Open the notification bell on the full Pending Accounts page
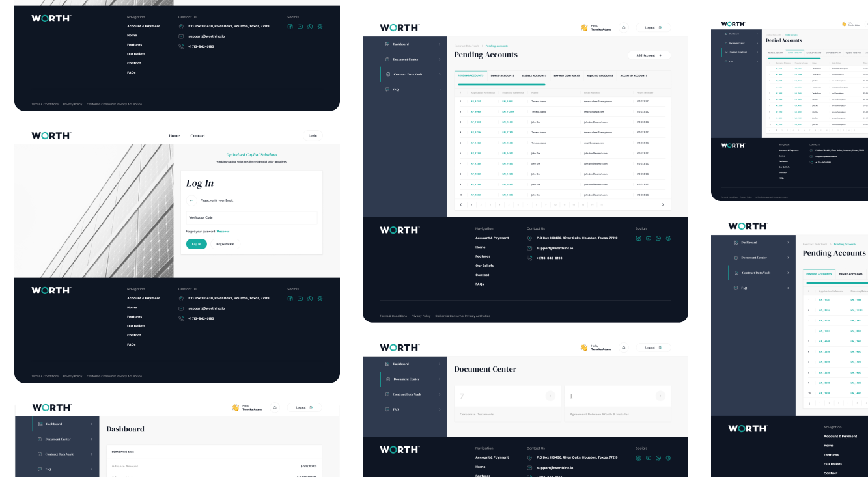Screen dimensions: 868x477 624,28
